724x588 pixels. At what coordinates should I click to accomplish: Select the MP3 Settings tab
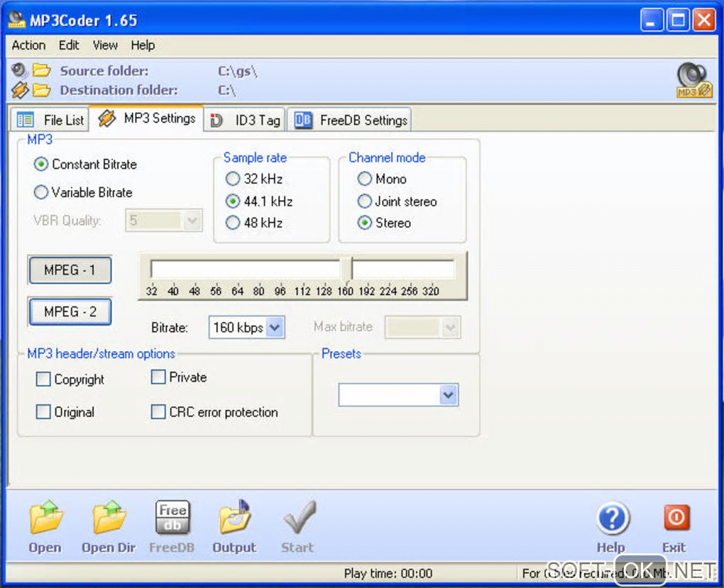point(146,118)
